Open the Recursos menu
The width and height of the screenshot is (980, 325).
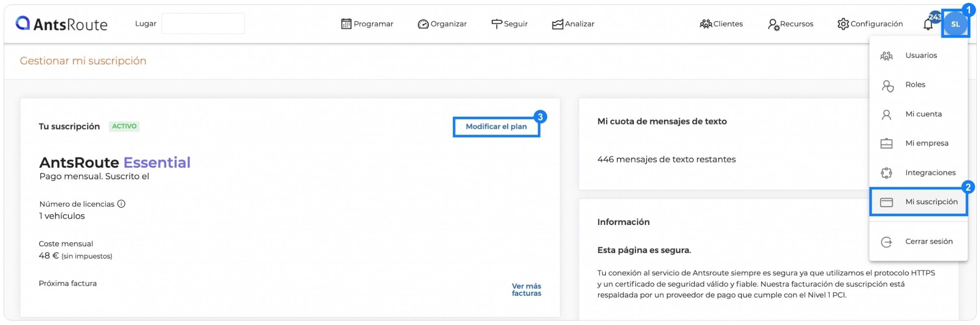pos(791,24)
